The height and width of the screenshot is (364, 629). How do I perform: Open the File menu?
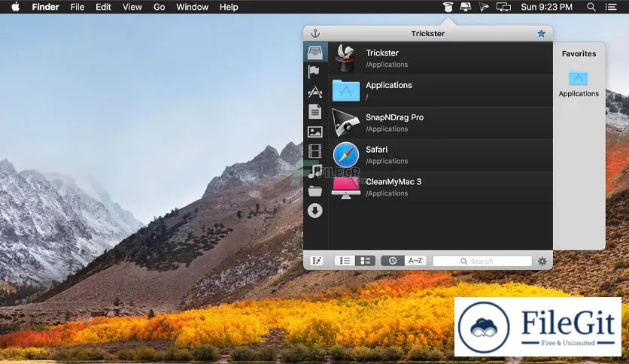pos(77,7)
